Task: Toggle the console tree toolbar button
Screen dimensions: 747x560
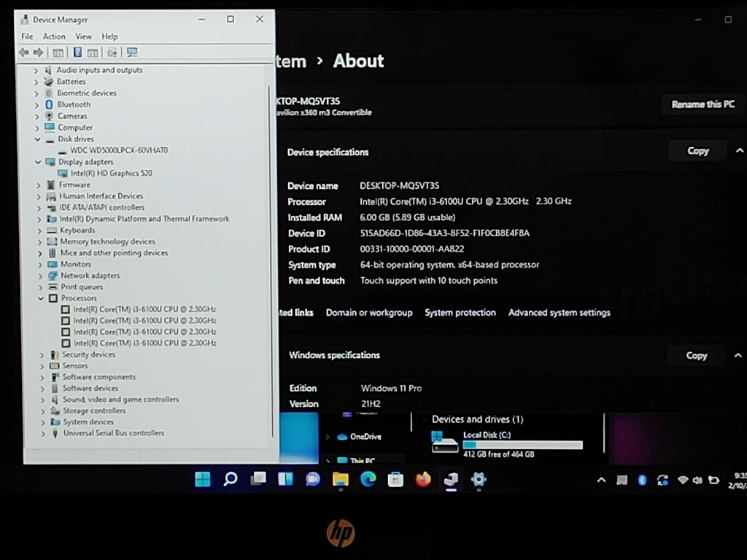Action: [x=58, y=52]
